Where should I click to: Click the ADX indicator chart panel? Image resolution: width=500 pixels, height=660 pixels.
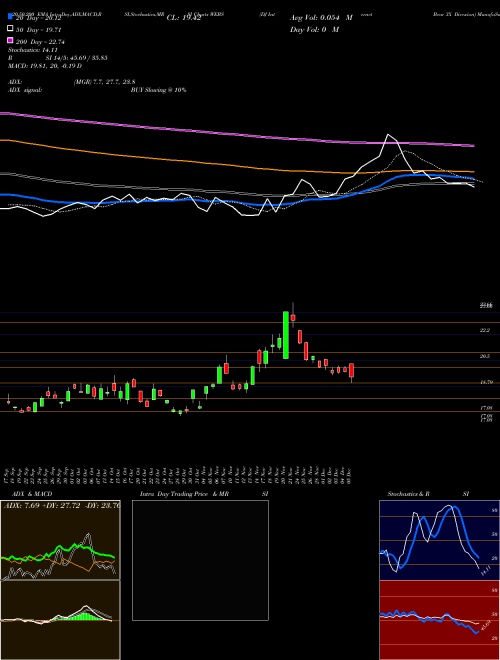pos(60,540)
